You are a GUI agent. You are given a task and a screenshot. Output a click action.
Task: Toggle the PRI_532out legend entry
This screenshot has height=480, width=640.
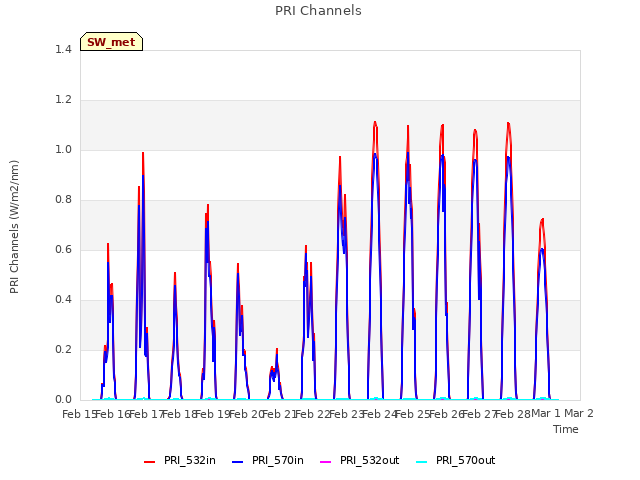tap(359, 461)
